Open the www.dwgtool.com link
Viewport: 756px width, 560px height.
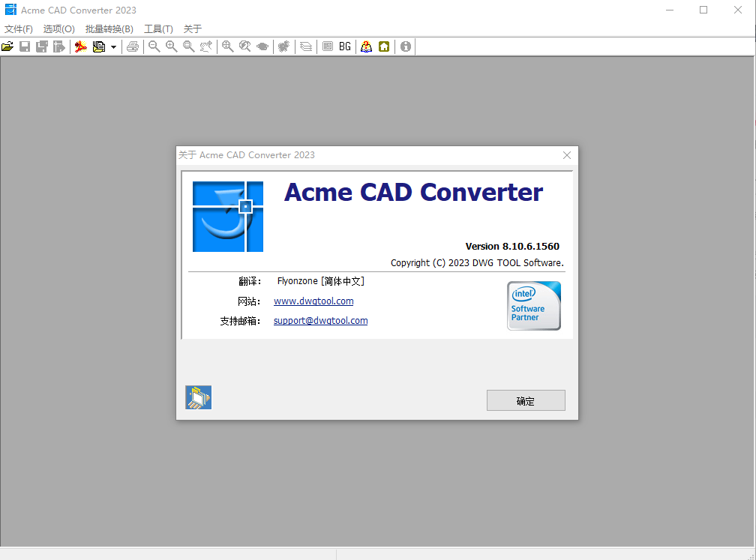point(313,301)
